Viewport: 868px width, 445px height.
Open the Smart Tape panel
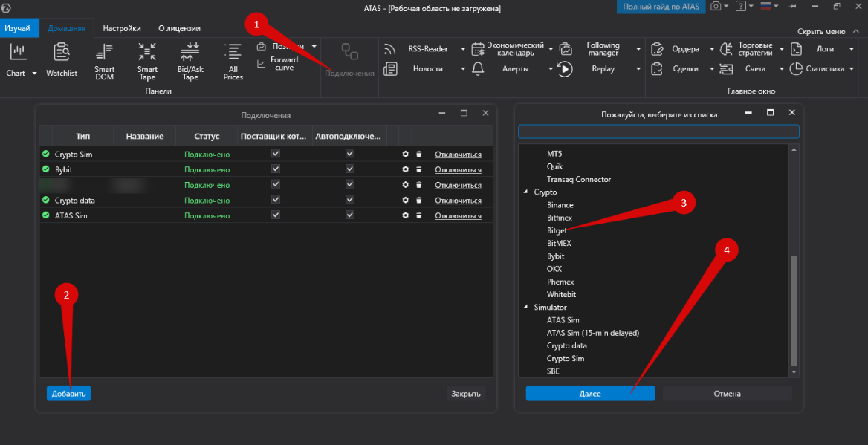coord(147,62)
